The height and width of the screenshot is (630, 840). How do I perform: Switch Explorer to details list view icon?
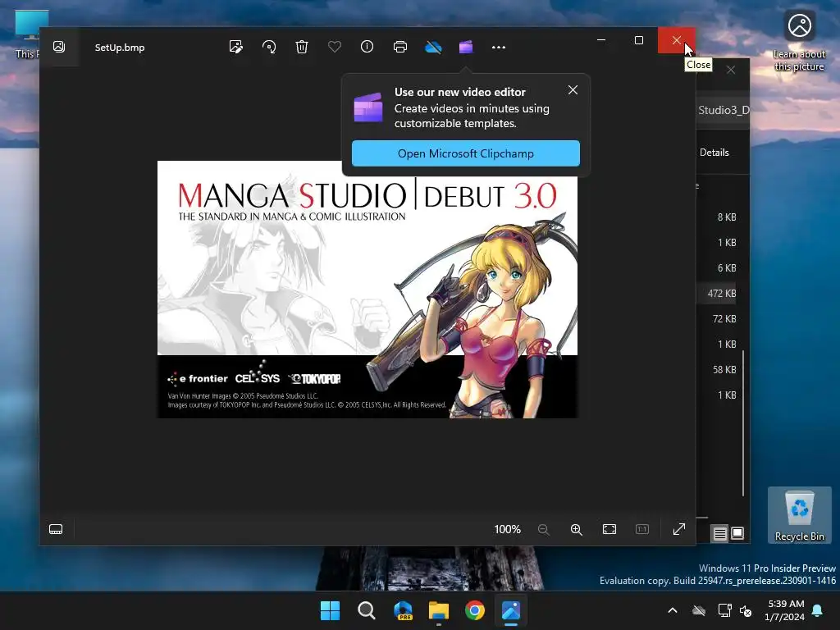pyautogui.click(x=720, y=533)
